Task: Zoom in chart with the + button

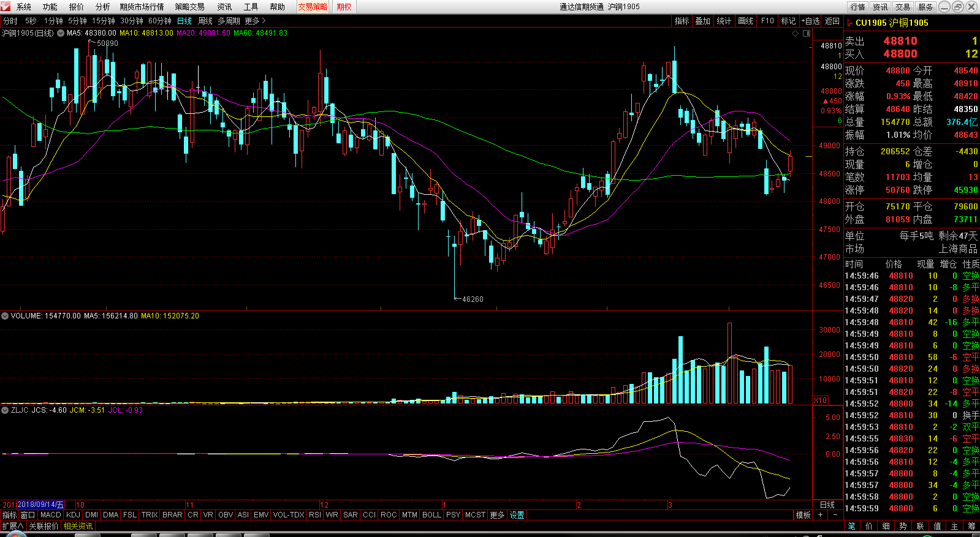Action: click(821, 515)
